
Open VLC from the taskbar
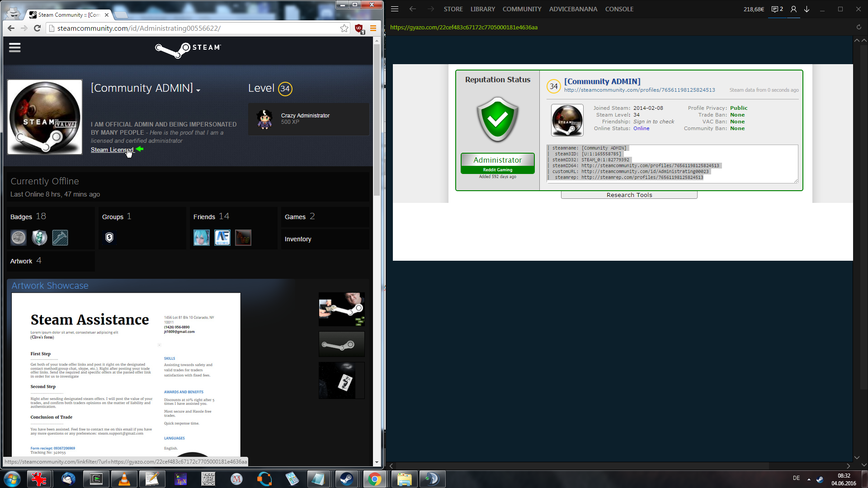[124, 479]
